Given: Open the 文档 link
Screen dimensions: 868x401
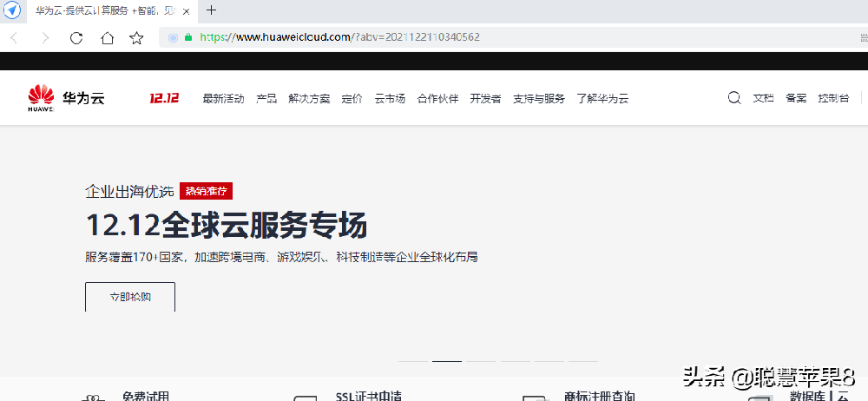Looking at the screenshot, I should pos(763,99).
